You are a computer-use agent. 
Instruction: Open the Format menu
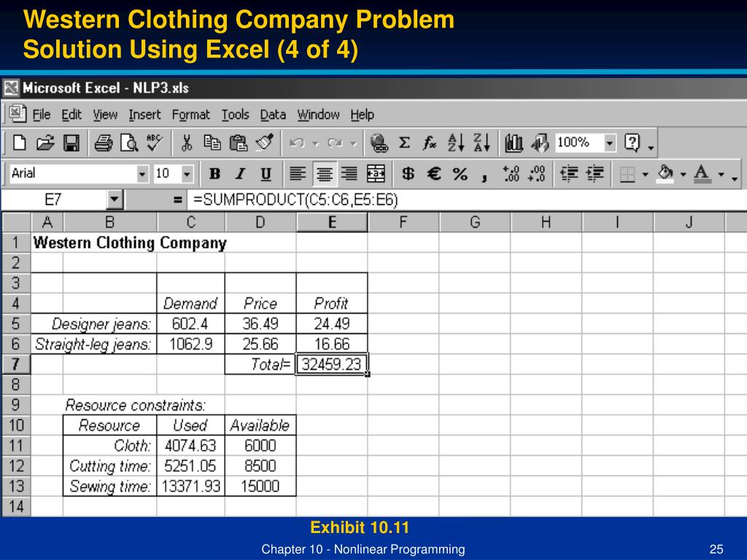[190, 114]
